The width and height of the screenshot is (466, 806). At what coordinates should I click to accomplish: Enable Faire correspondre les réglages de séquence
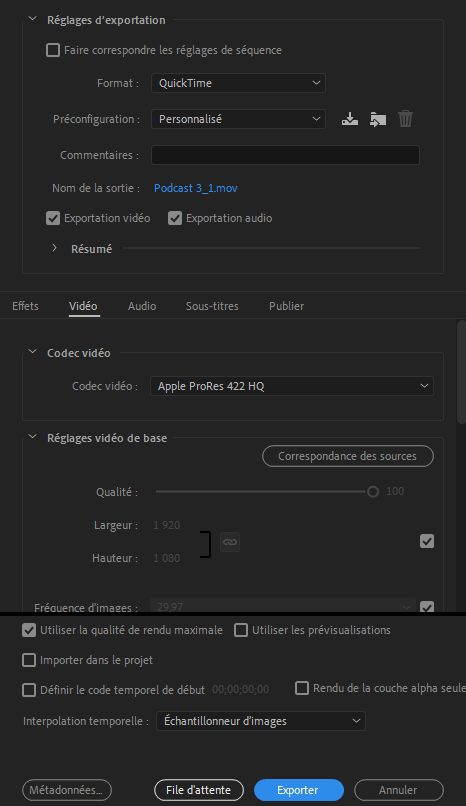point(53,50)
